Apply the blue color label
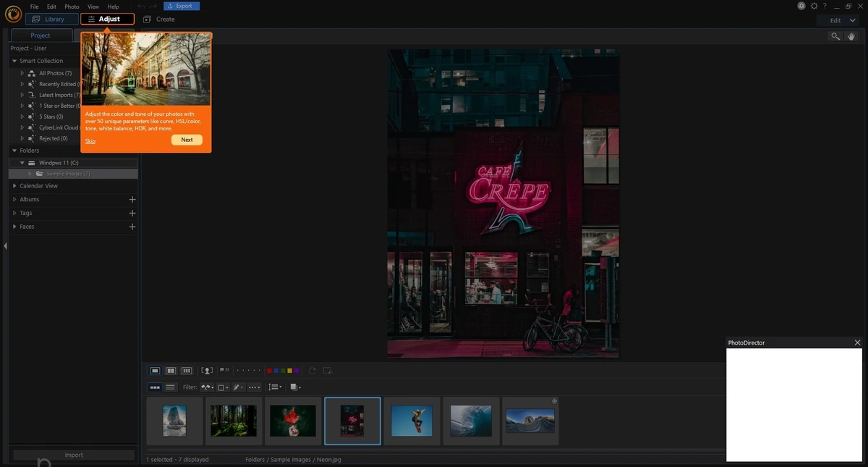This screenshot has width=868, height=467. point(276,371)
